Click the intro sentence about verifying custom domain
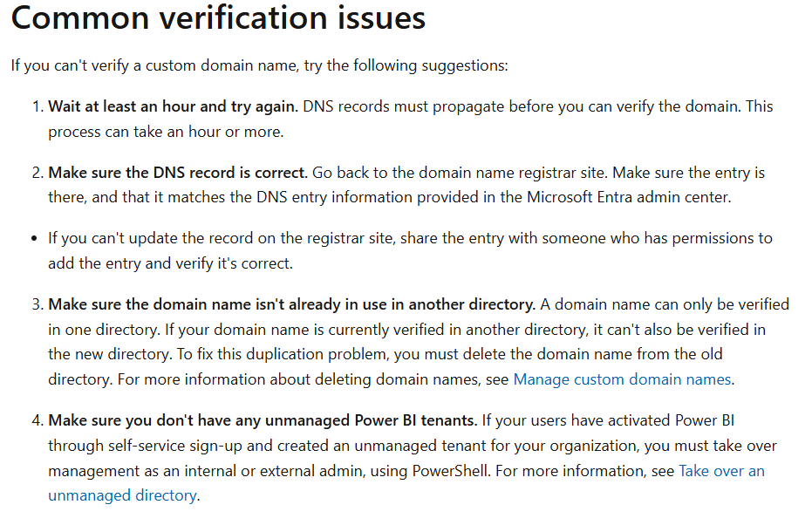 [259, 65]
